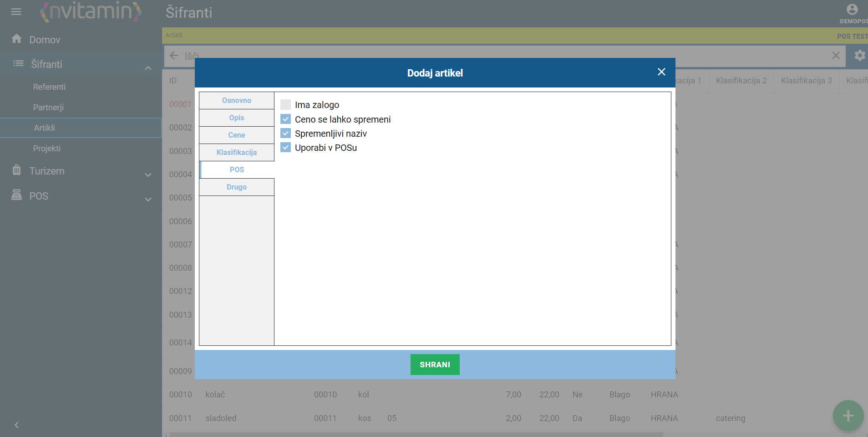
Task: Switch to the Klasifikacija tab
Action: 237,153
